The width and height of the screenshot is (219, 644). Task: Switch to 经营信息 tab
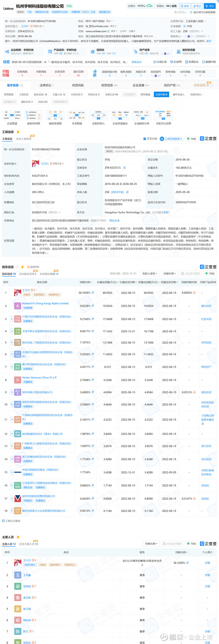click(x=109, y=85)
